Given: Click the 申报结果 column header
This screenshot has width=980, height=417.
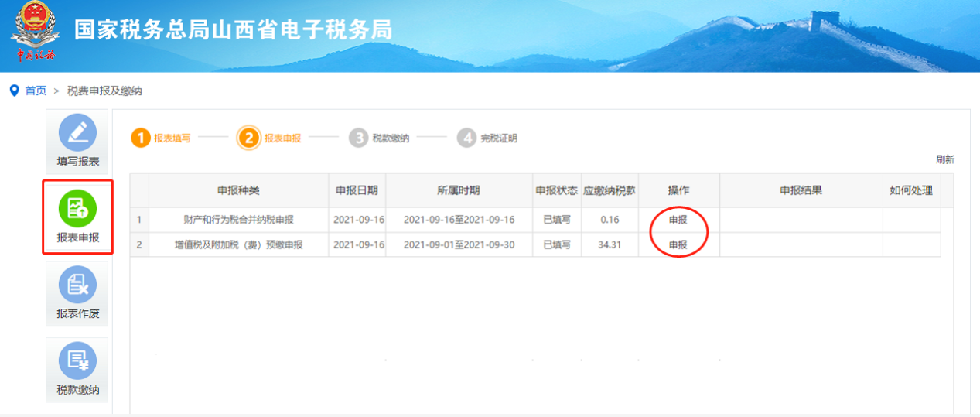Looking at the screenshot, I should [x=801, y=190].
